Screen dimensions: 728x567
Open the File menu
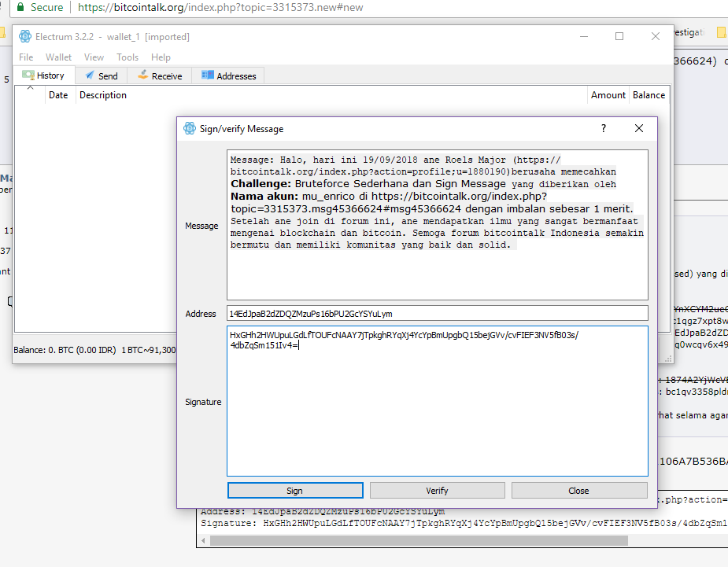pos(26,57)
